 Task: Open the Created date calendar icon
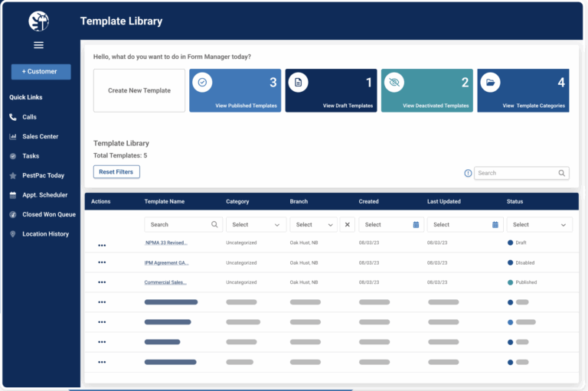pyautogui.click(x=416, y=225)
